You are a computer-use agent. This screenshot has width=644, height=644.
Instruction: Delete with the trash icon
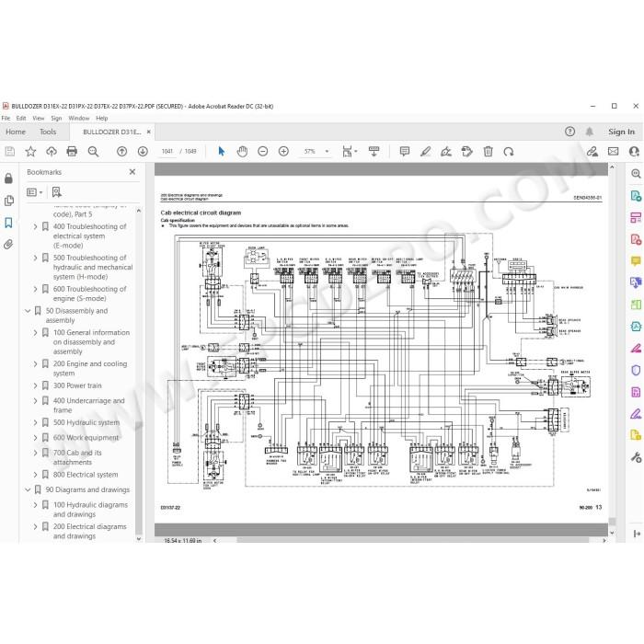488,152
